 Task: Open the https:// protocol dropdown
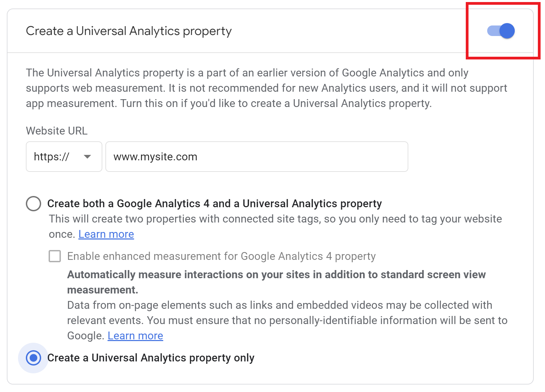[x=64, y=157]
